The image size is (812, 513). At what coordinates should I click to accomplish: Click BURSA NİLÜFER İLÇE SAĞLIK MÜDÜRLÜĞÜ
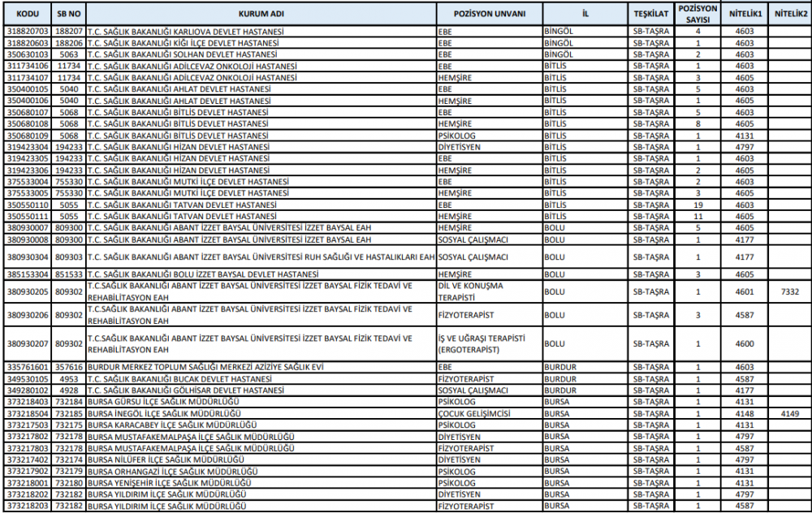pos(166,459)
